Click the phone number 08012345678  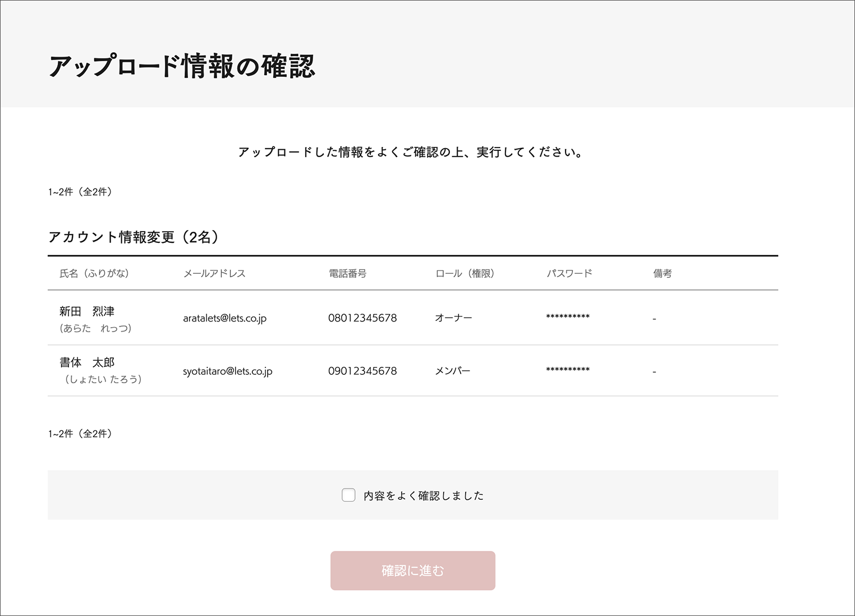(362, 318)
